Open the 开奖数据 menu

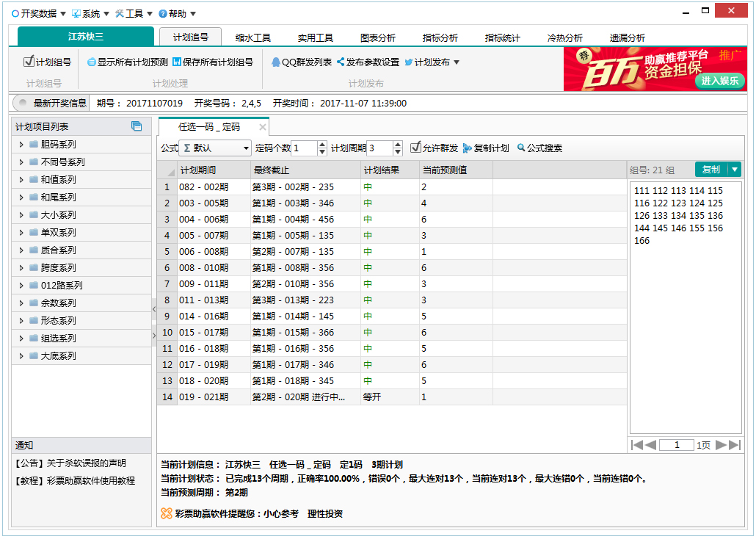[x=38, y=13]
